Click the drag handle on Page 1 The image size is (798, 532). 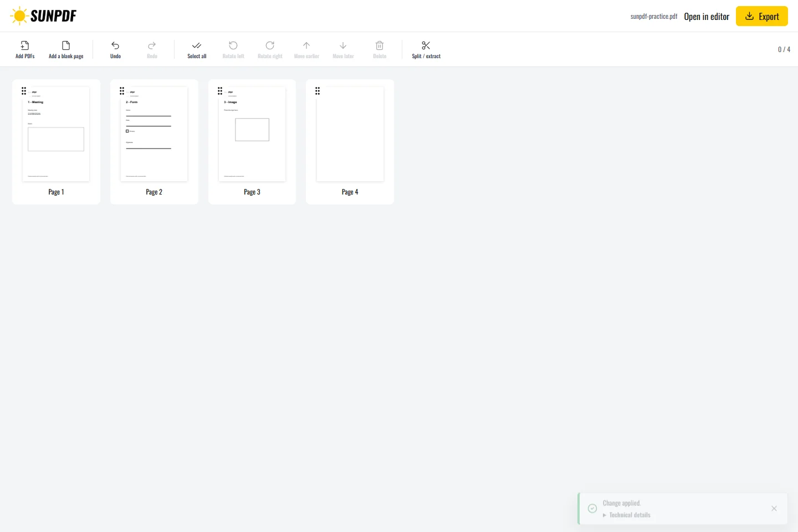[x=24, y=91]
